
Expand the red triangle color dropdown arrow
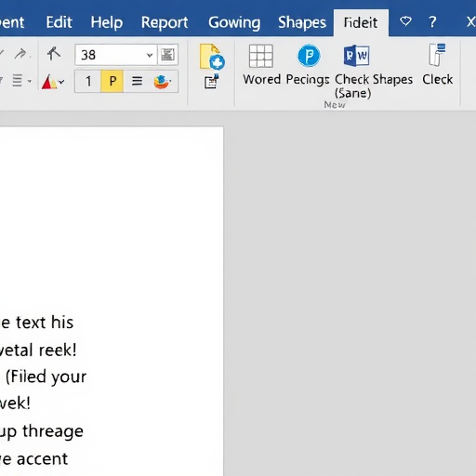61,82
